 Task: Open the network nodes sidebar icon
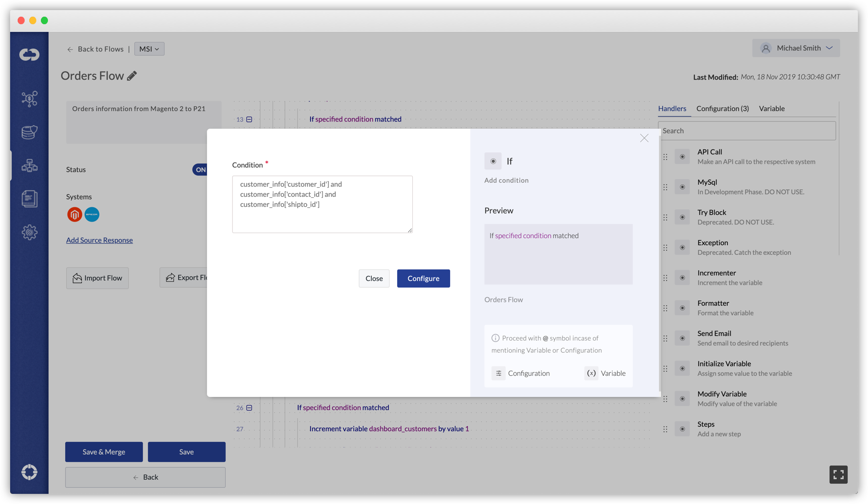pyautogui.click(x=29, y=99)
